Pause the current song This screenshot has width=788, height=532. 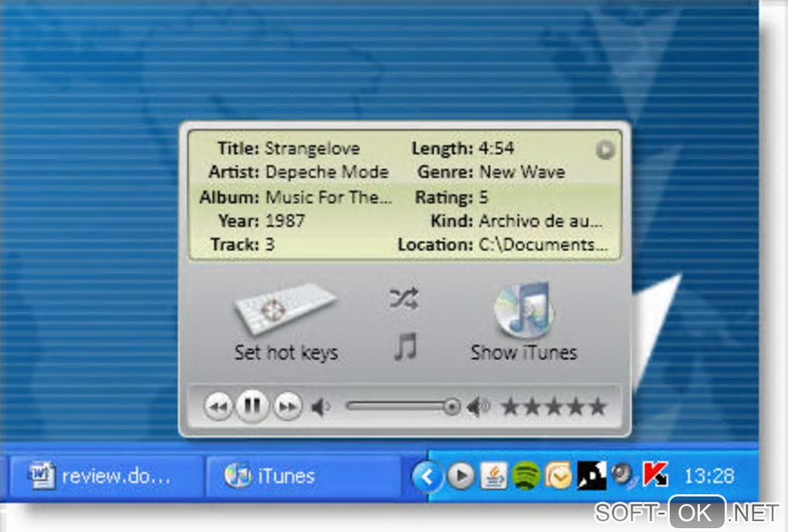253,405
